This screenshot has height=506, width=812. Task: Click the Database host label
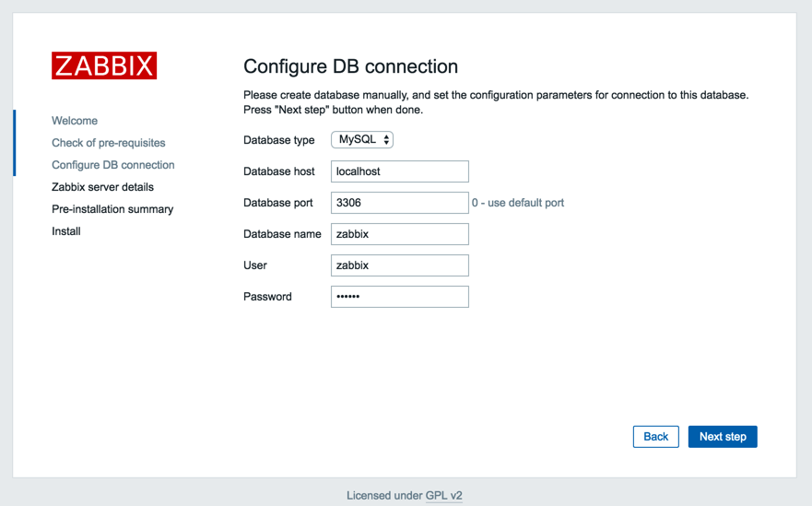pyautogui.click(x=278, y=171)
